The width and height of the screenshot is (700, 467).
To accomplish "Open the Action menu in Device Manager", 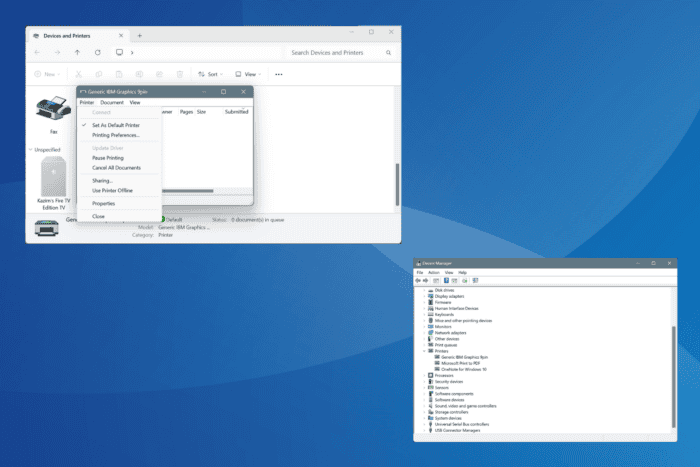I will click(434, 273).
